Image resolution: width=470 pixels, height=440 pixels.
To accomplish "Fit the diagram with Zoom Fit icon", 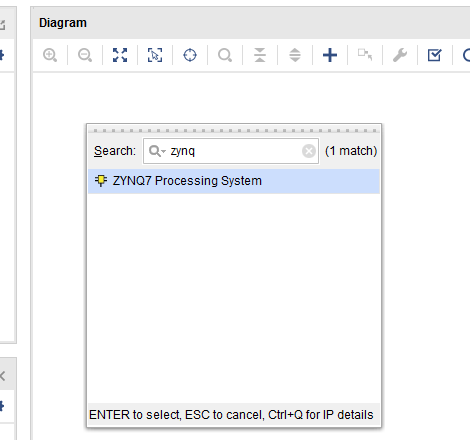I will point(120,55).
